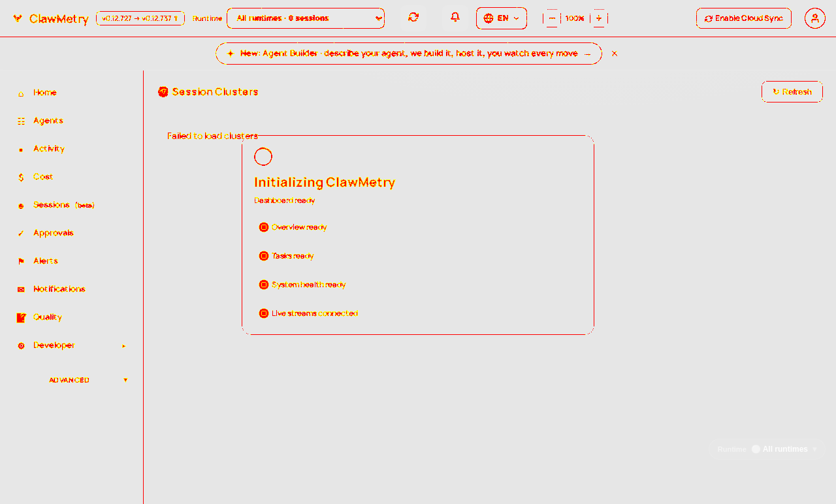Click the ClawMetry logo icon
Viewport: 836px width, 504px height.
(18, 19)
